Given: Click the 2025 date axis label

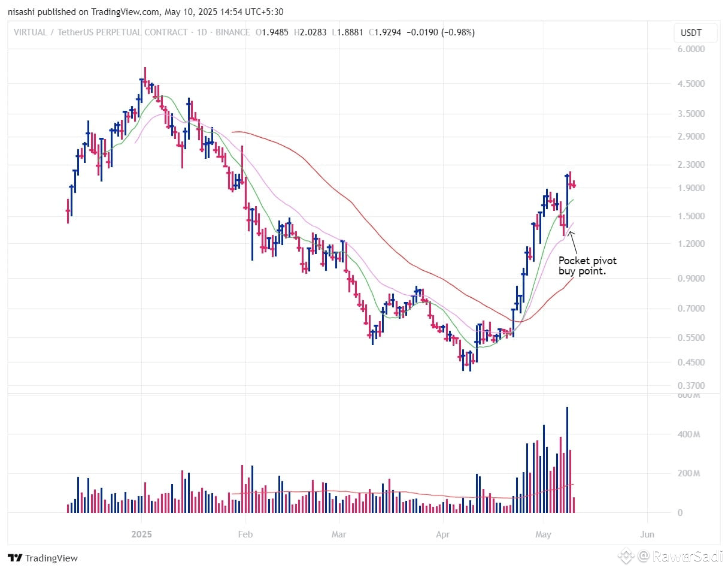Looking at the screenshot, I should (142, 534).
